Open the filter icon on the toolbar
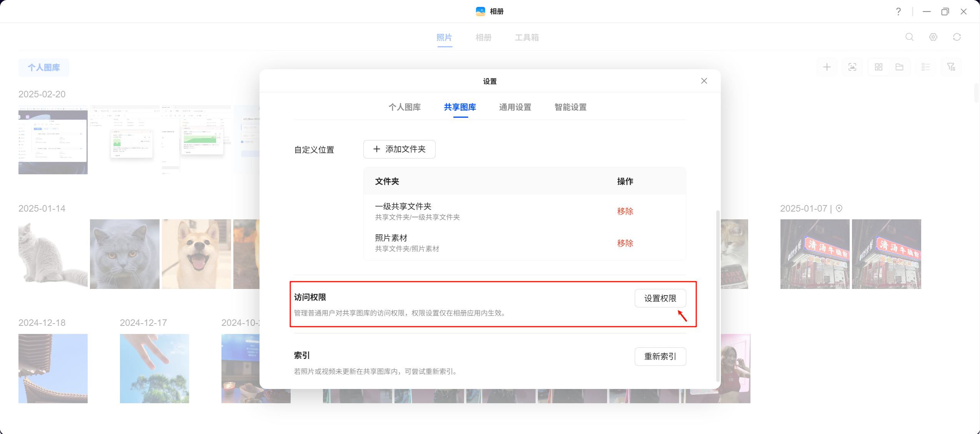The image size is (980, 434). point(951,67)
